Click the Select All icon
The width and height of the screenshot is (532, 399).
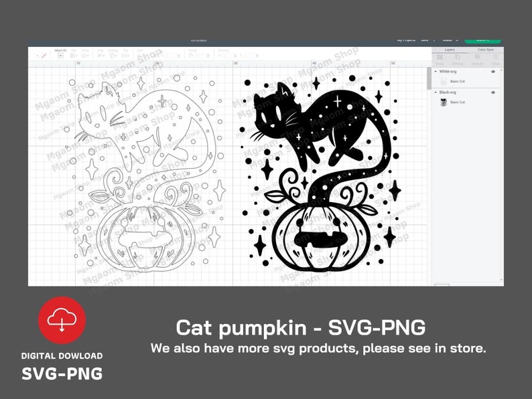60,56
